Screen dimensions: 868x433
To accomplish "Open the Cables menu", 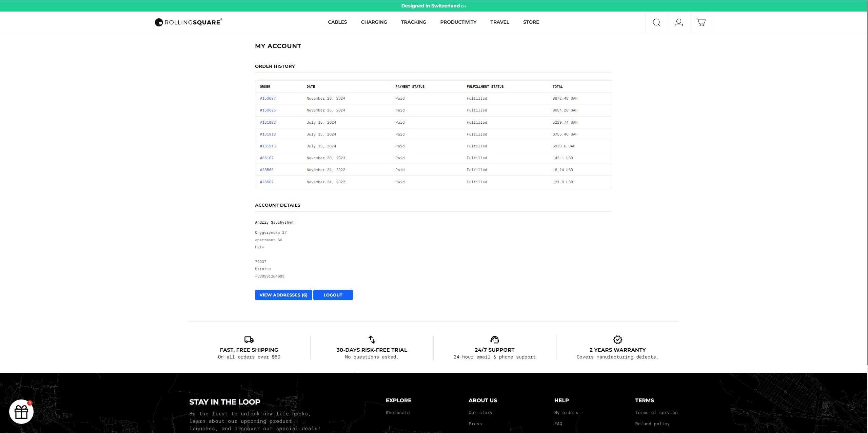I will [x=337, y=22].
